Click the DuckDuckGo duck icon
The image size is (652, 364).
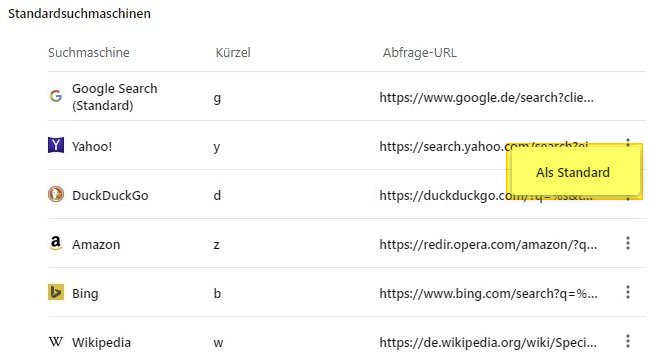click(x=56, y=194)
